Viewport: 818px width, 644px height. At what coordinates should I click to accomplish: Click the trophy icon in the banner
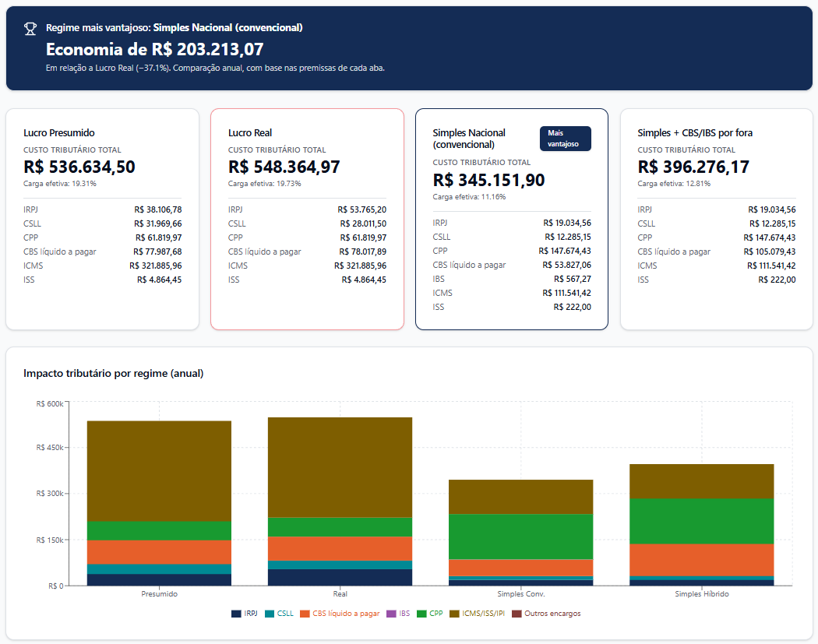30,29
